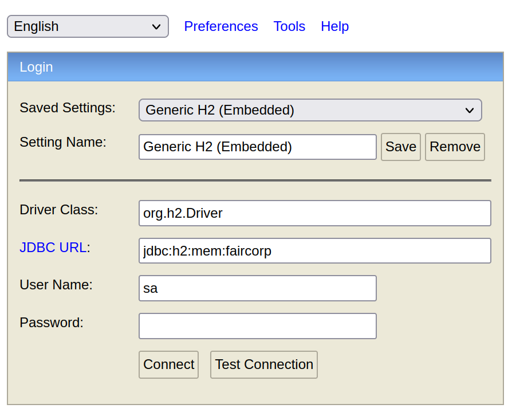Open the Help link

coord(334,26)
